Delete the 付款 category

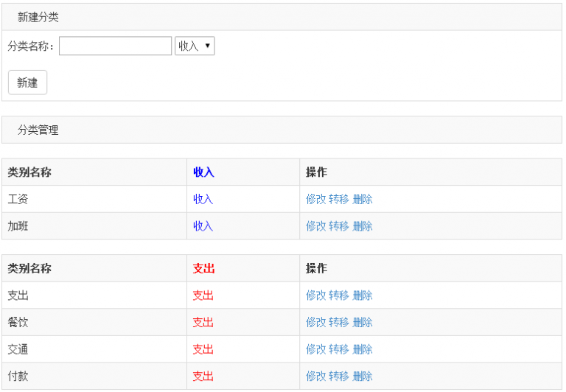click(363, 377)
